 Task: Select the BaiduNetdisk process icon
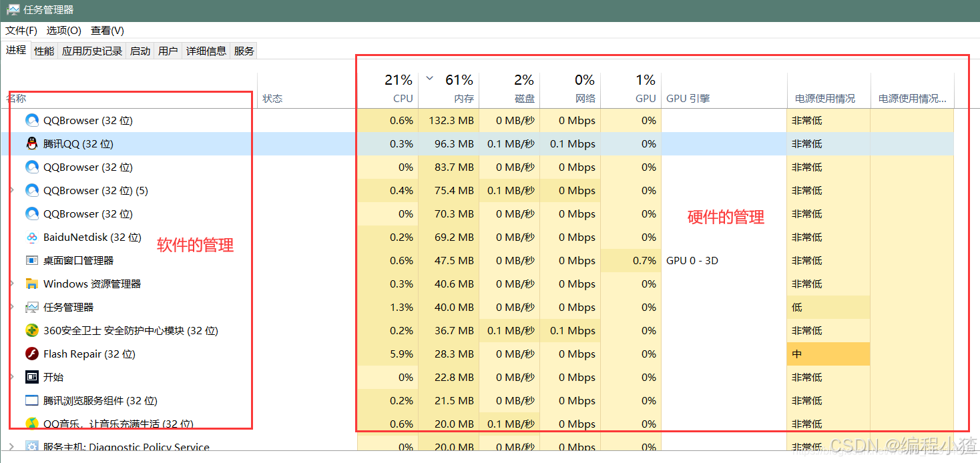pyautogui.click(x=32, y=238)
